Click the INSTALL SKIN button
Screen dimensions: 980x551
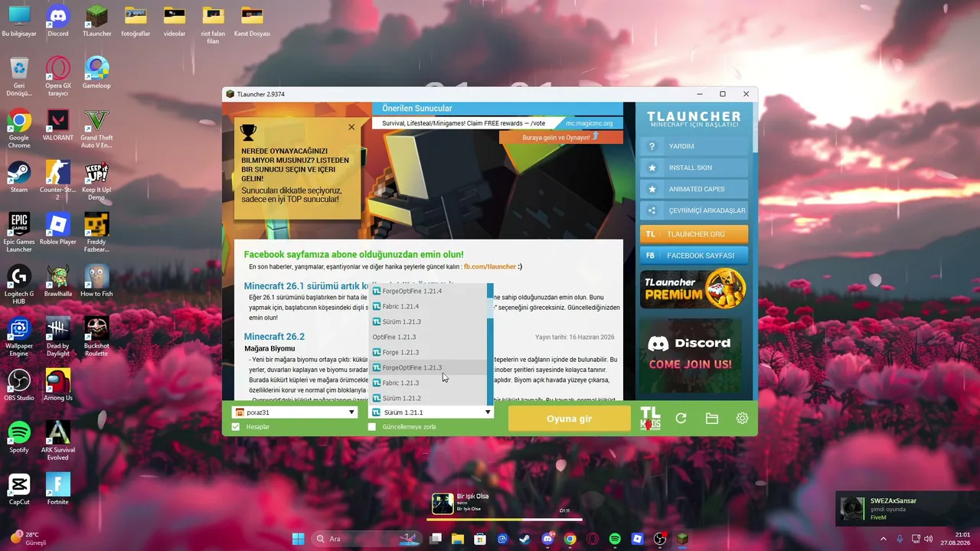[x=694, y=168]
